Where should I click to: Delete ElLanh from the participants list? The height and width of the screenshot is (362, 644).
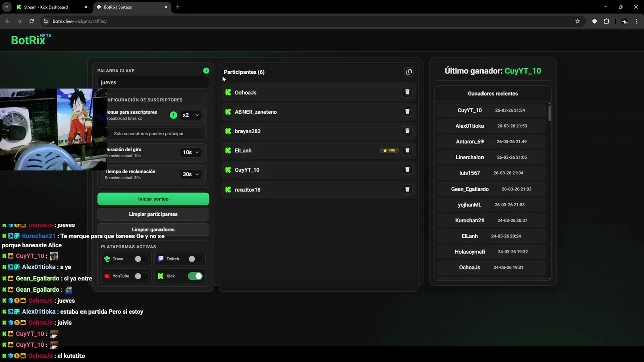tap(407, 150)
